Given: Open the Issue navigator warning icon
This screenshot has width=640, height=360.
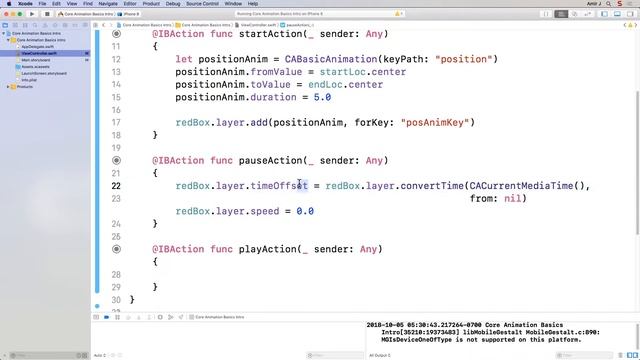Looking at the screenshot, I should point(45,25).
